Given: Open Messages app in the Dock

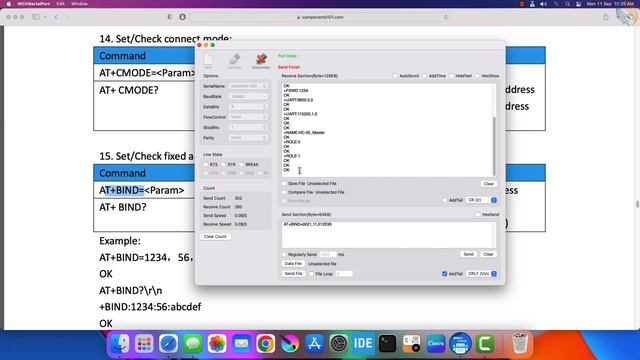Looking at the screenshot, I should [x=193, y=344].
